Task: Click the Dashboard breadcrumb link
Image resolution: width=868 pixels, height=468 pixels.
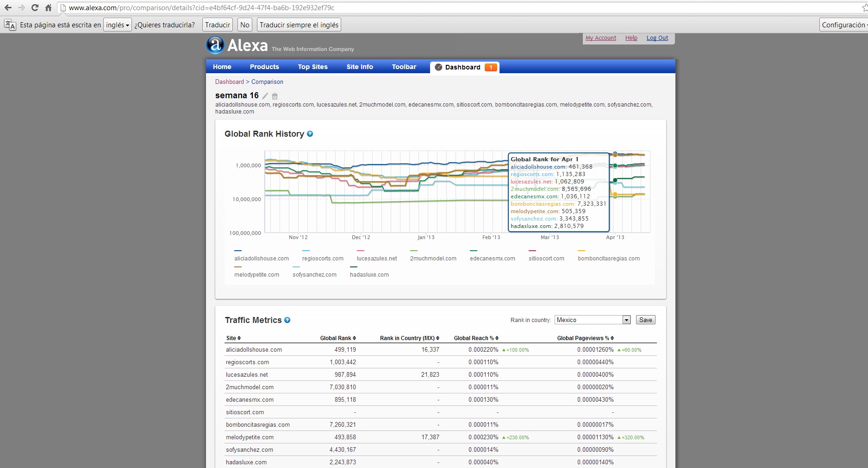Action: 230,82
